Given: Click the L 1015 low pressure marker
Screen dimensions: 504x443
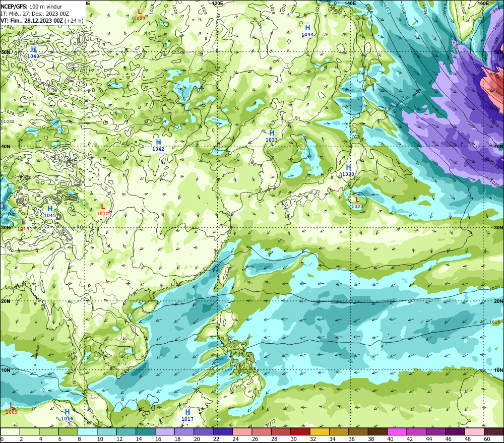Looking at the screenshot, I should 103,210.
